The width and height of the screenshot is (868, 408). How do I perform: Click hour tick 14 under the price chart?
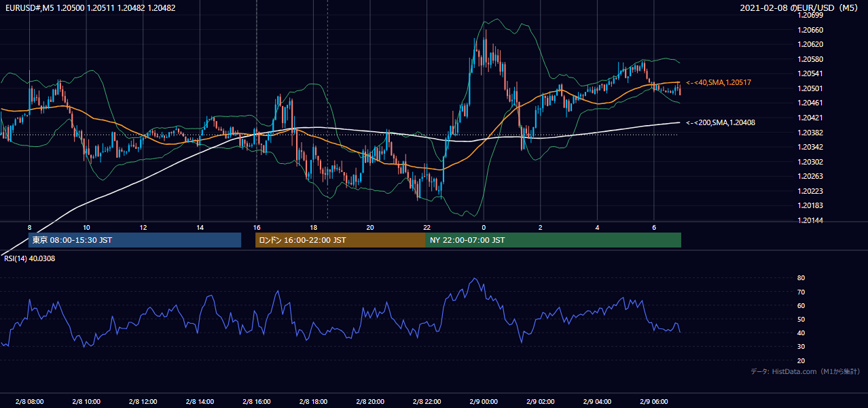pyautogui.click(x=200, y=227)
